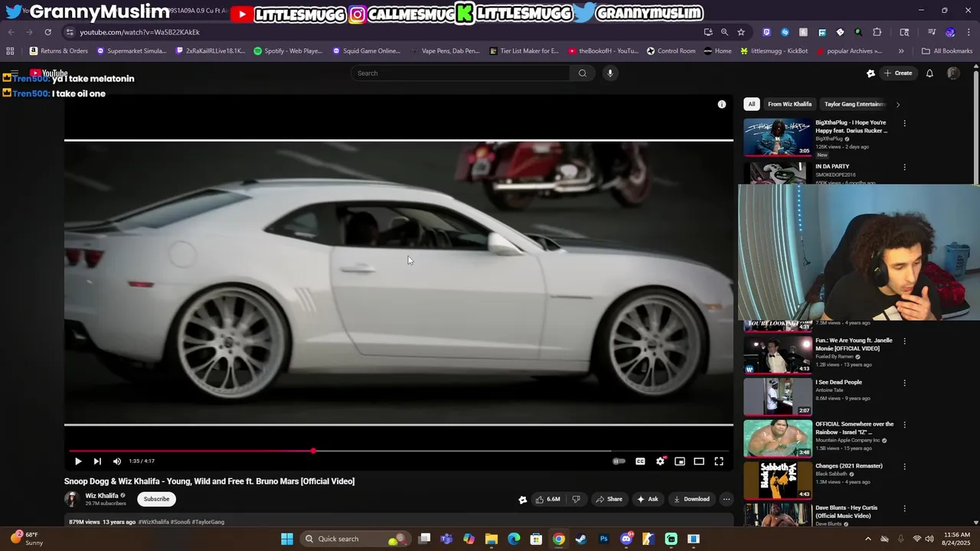The height and width of the screenshot is (551, 980).
Task: Open options for Changes (2021 Remaster)
Action: (x=904, y=466)
